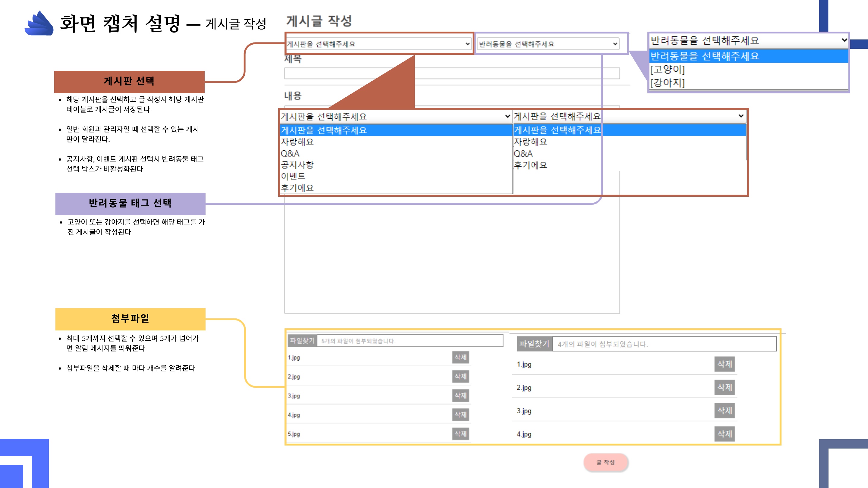This screenshot has height=488, width=868.
Task: Select [고양이] option in pet list
Action: click(667, 69)
